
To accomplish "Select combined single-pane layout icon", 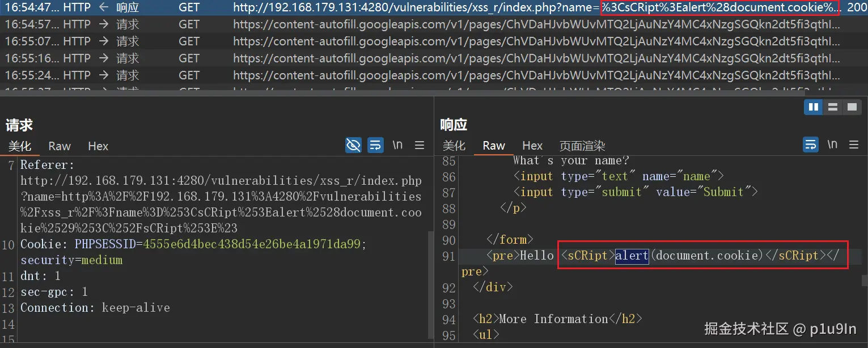I will coord(852,107).
